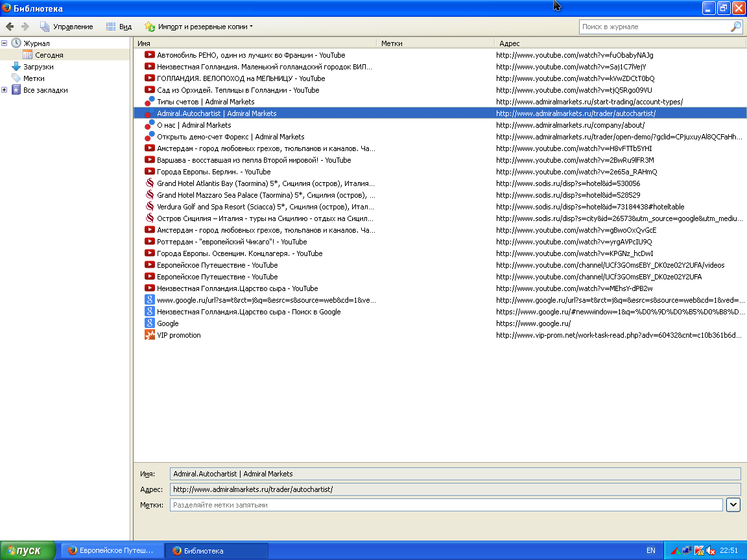The height and width of the screenshot is (560, 747).
Task: Go back with the left arrow button
Action: 10,27
